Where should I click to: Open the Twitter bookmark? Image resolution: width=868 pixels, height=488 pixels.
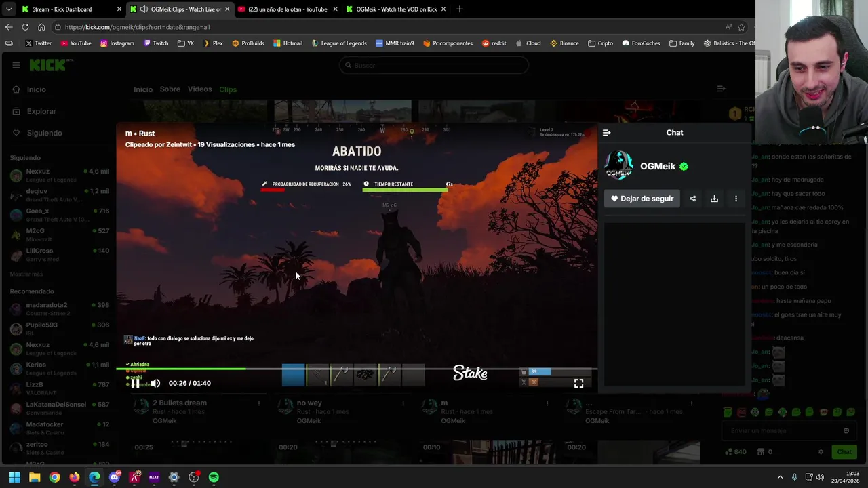pos(38,43)
